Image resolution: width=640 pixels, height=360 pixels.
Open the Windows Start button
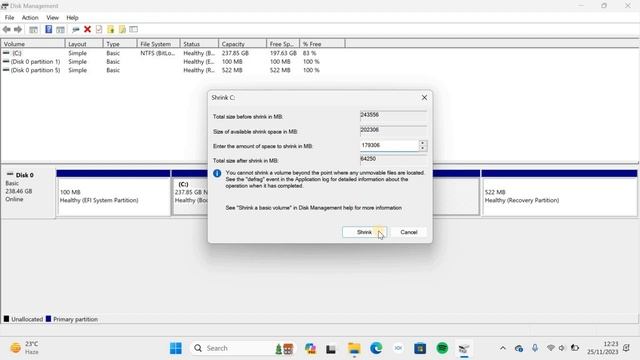pyautogui.click(x=176, y=348)
